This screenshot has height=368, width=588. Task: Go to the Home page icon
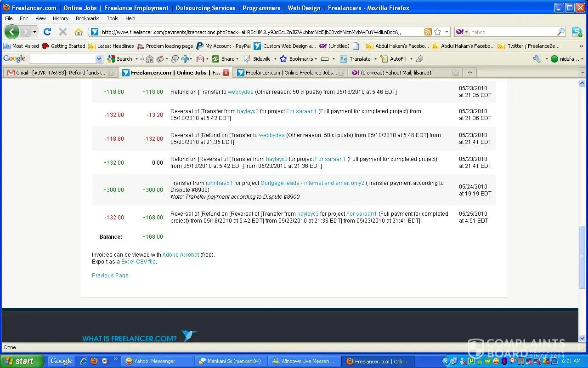point(79,32)
